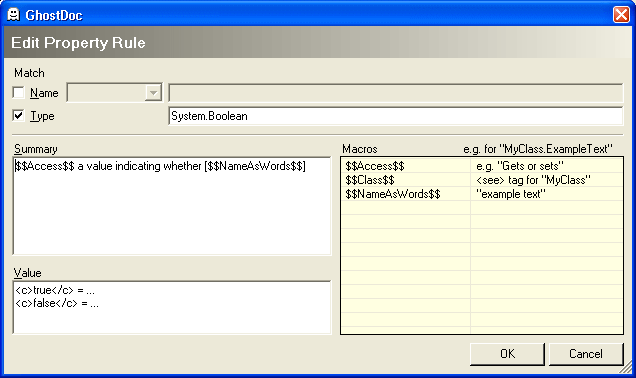Image resolution: width=636 pixels, height=378 pixels.
Task: Click the Macros list header label
Action: (x=360, y=149)
